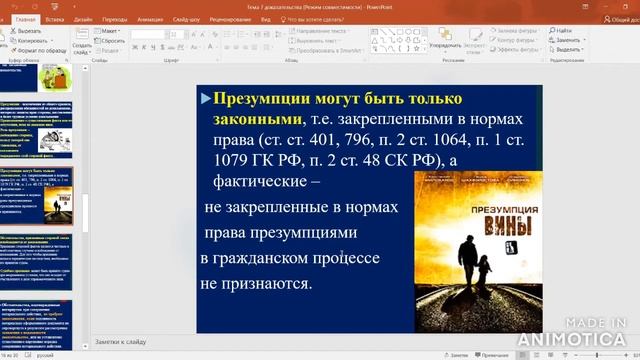Click Shape Effects (Эффекты фигуры) icon
This screenshot has width=640, height=360.
click(493, 49)
